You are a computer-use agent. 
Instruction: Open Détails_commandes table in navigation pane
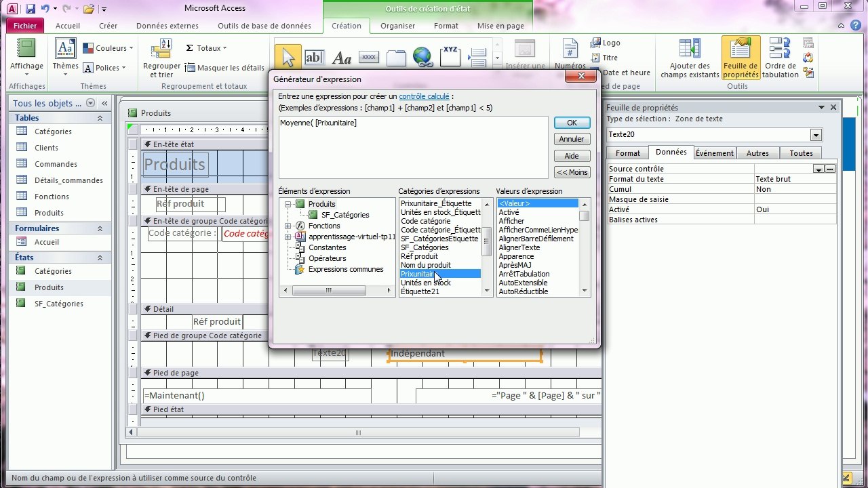click(x=68, y=180)
